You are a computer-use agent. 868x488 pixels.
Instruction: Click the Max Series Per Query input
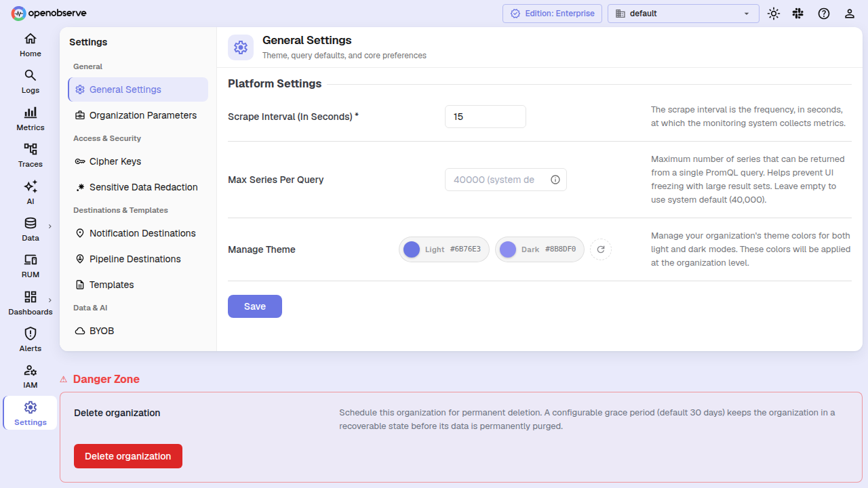pos(506,180)
